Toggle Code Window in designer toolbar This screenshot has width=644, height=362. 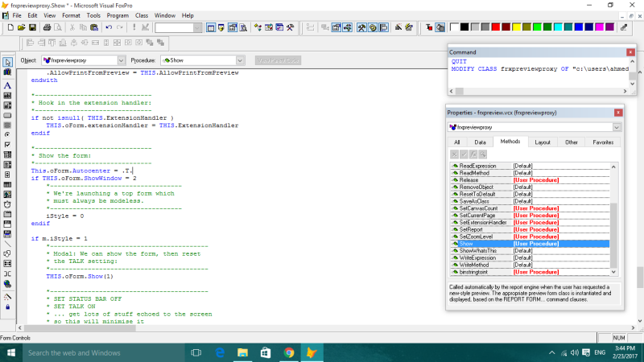click(x=347, y=27)
